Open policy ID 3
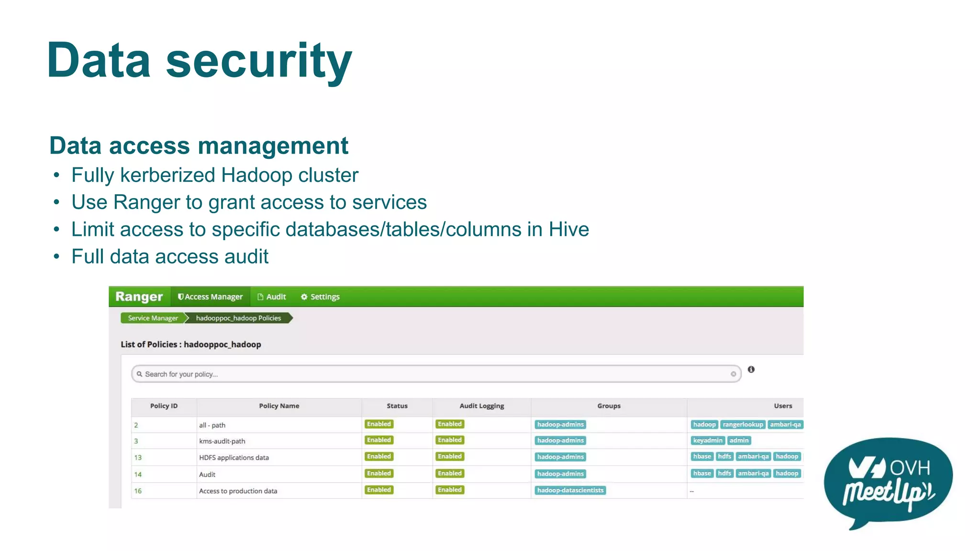 coord(136,441)
